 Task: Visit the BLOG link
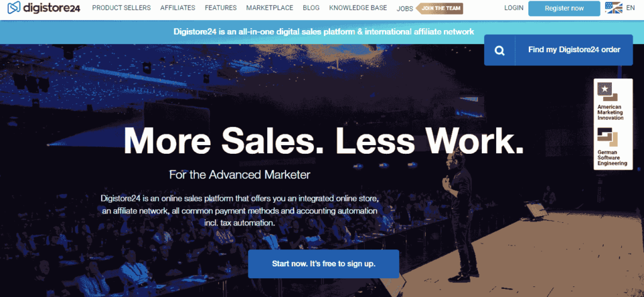click(311, 8)
